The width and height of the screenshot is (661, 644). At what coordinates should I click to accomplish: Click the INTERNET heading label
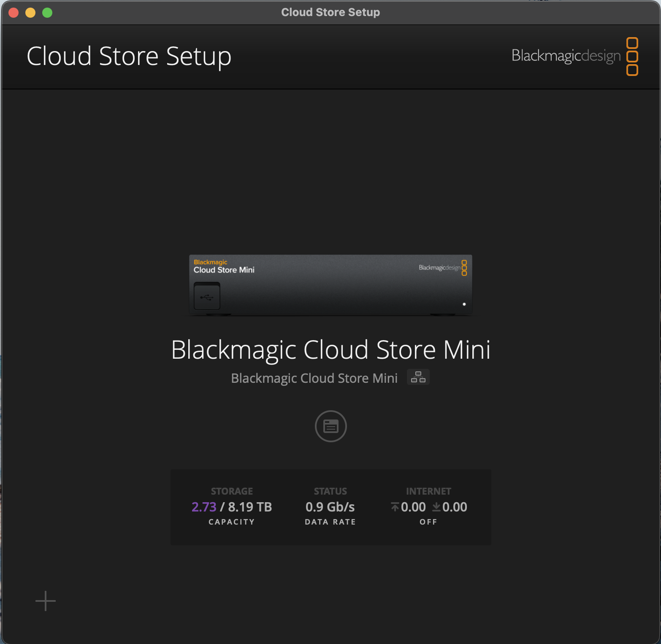pos(428,491)
